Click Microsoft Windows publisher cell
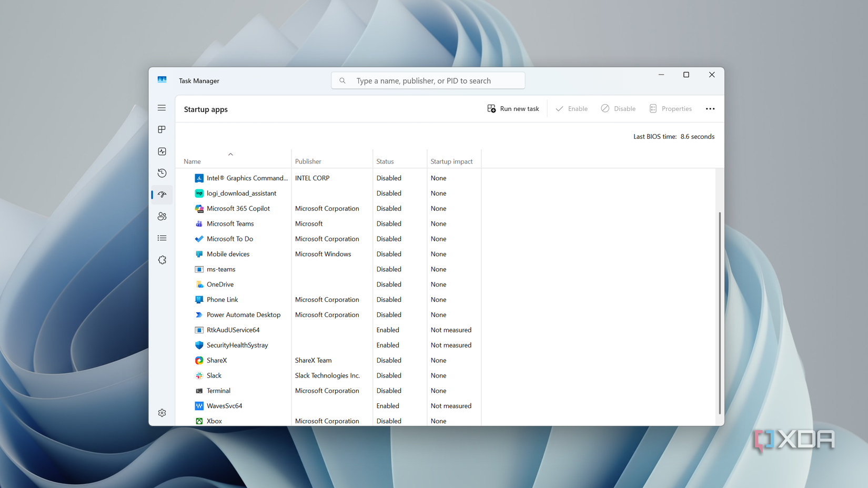868x488 pixels. [323, 254]
